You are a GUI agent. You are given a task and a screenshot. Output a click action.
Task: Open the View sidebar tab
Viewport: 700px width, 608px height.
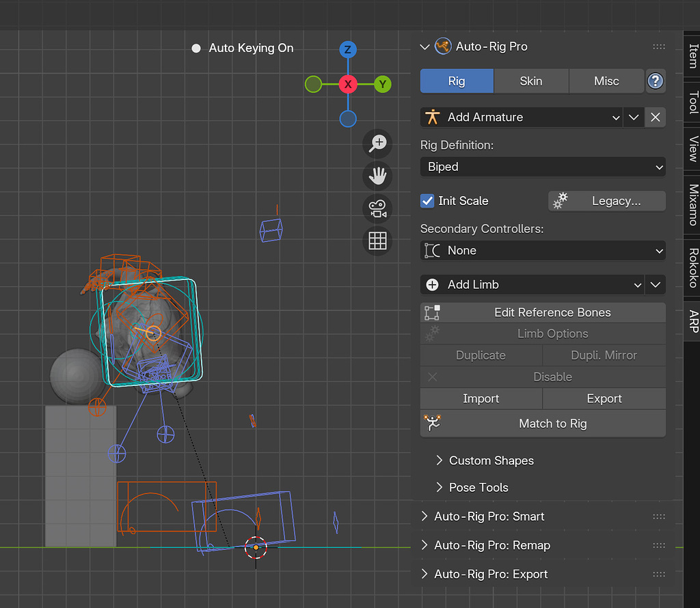692,148
